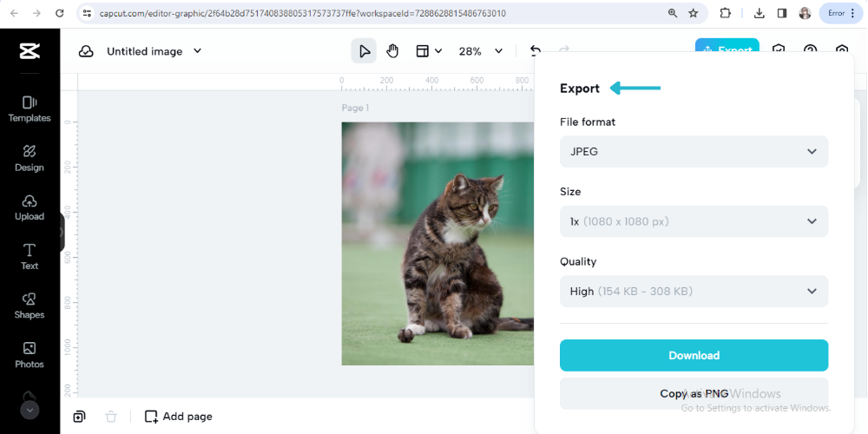868x434 pixels.
Task: Click the shield check icon
Action: 779,49
